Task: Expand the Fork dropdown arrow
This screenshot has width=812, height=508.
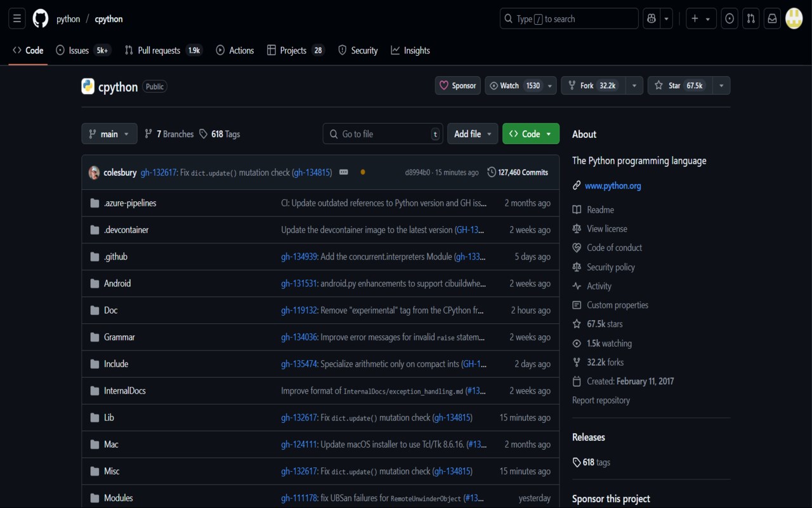Action: coord(634,86)
